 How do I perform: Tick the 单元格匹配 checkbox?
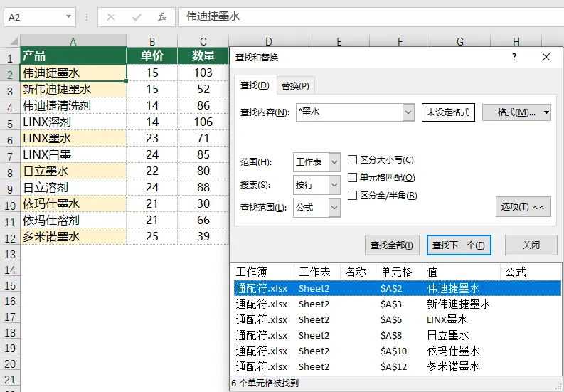[x=352, y=177]
